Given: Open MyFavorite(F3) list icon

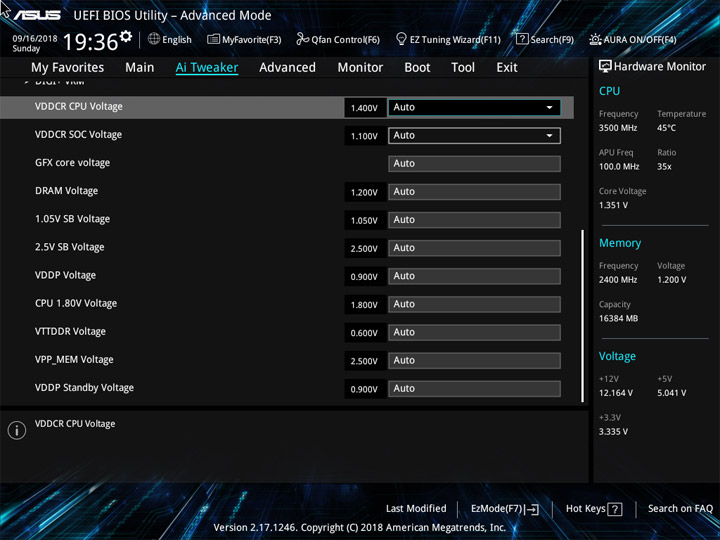Looking at the screenshot, I should tap(213, 39).
